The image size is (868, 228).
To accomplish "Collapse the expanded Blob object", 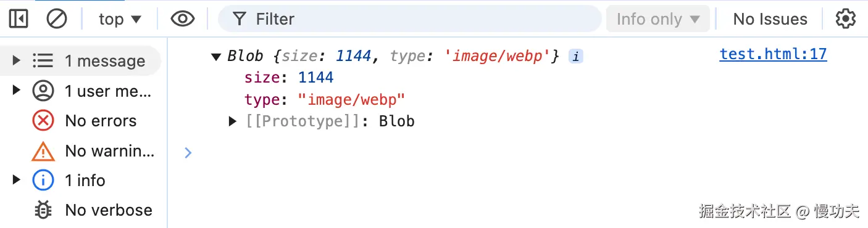I will click(x=216, y=57).
